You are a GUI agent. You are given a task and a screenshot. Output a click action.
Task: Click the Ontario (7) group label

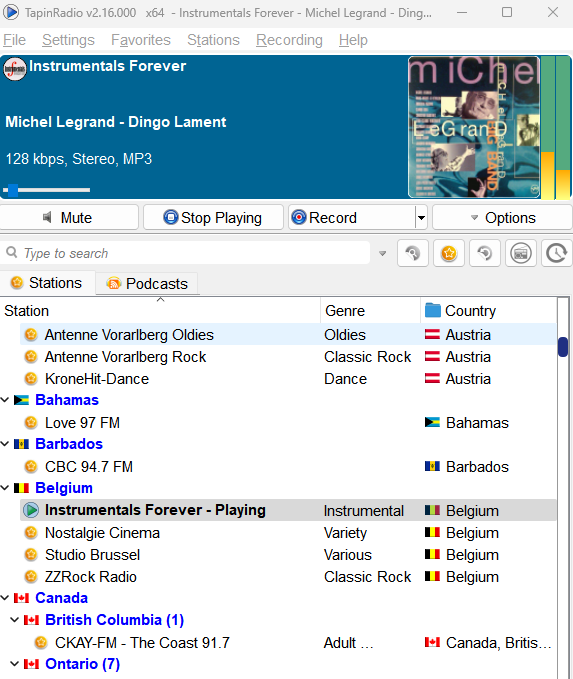[82, 664]
